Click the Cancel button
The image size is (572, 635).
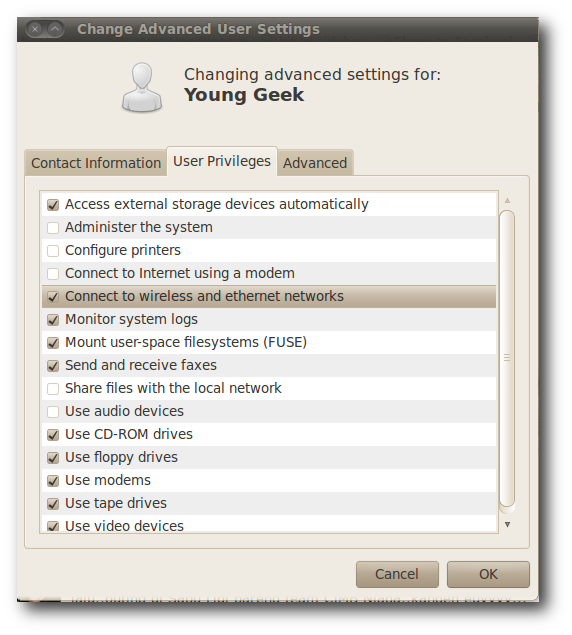397,574
